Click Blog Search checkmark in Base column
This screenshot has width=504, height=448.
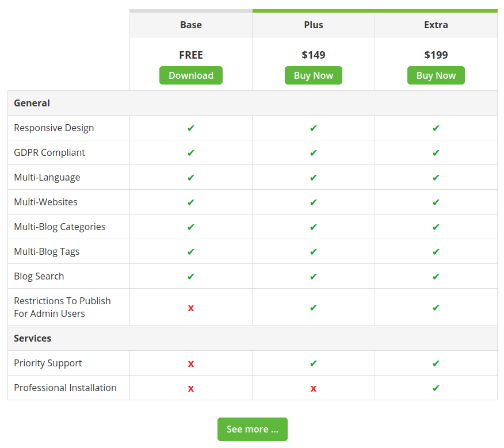pyautogui.click(x=191, y=277)
